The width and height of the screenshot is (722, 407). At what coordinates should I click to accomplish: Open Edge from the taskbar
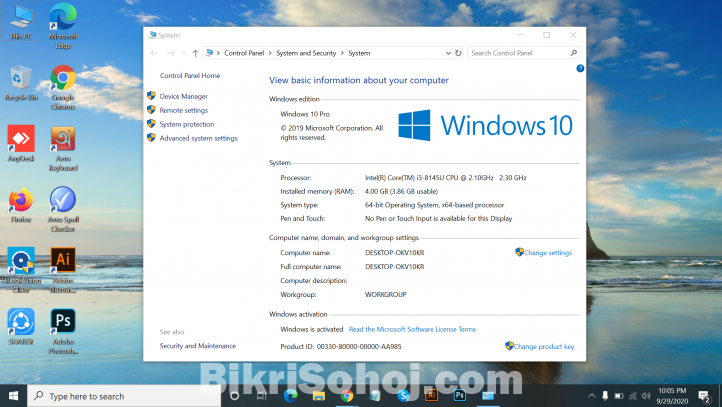[291, 396]
